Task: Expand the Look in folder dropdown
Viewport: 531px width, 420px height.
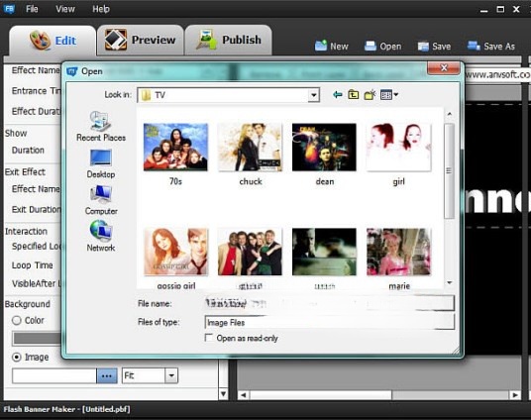Action: [314, 95]
